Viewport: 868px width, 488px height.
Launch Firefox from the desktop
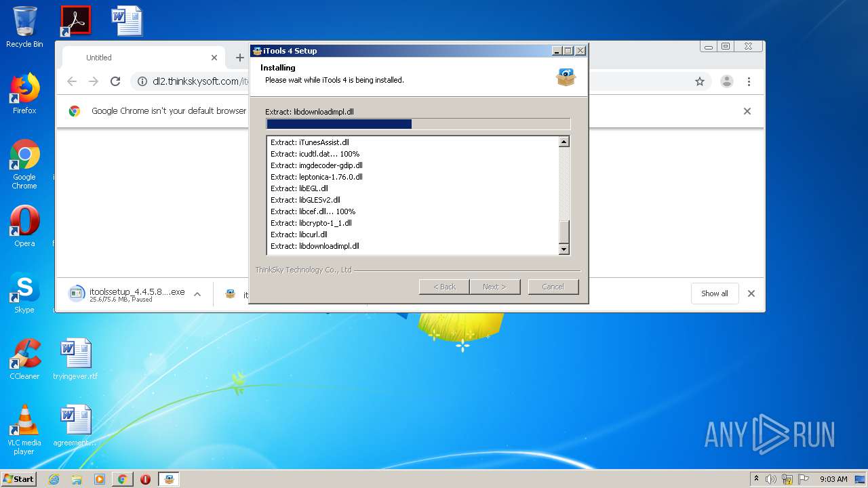pos(24,94)
